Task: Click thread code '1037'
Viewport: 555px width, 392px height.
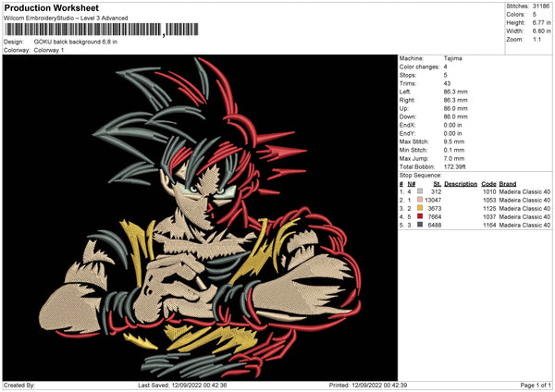Action: click(x=489, y=216)
